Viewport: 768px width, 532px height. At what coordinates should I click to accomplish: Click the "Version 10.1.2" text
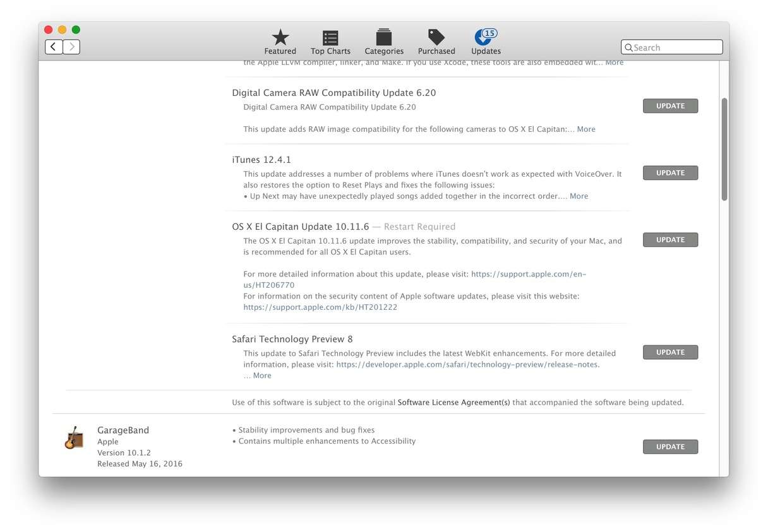[124, 453]
